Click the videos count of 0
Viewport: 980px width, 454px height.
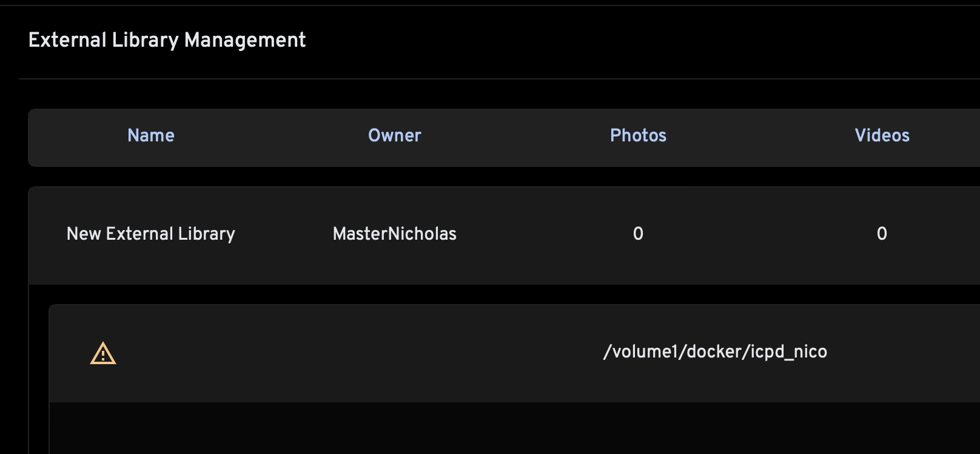pos(882,234)
